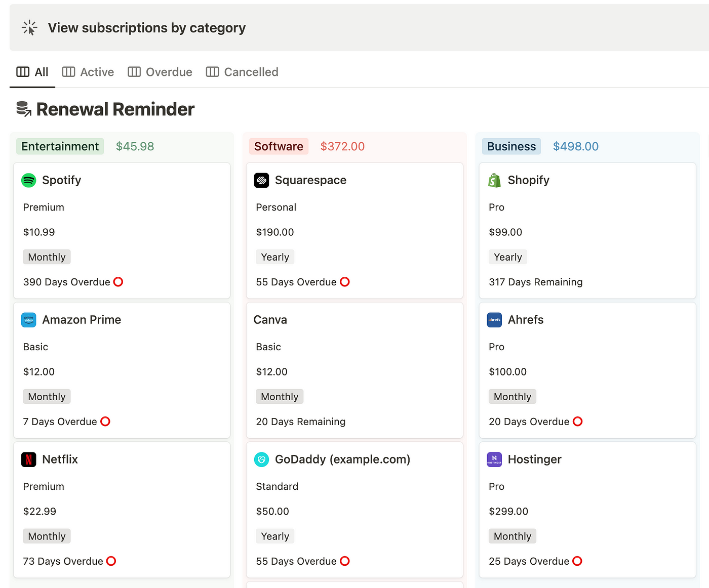The height and width of the screenshot is (588, 709).
Task: Click the Entertainment category tag
Action: pyautogui.click(x=60, y=146)
